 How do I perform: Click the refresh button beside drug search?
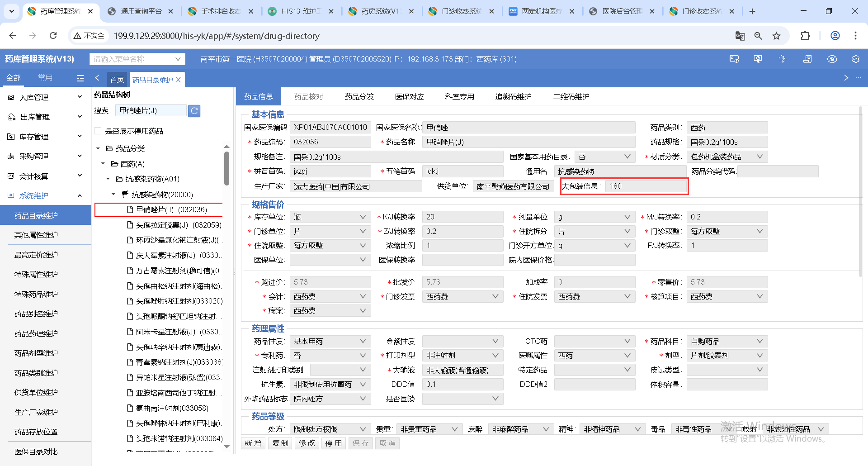[194, 111]
